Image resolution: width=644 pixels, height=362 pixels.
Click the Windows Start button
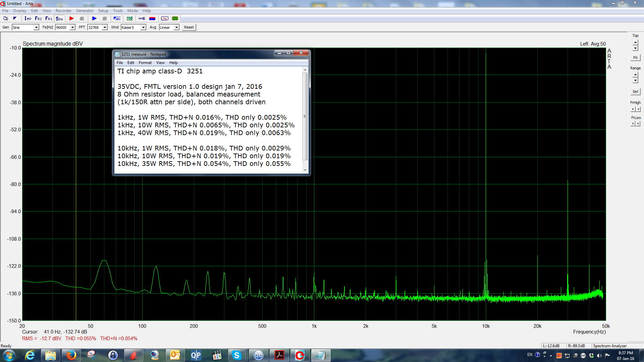coord(9,355)
